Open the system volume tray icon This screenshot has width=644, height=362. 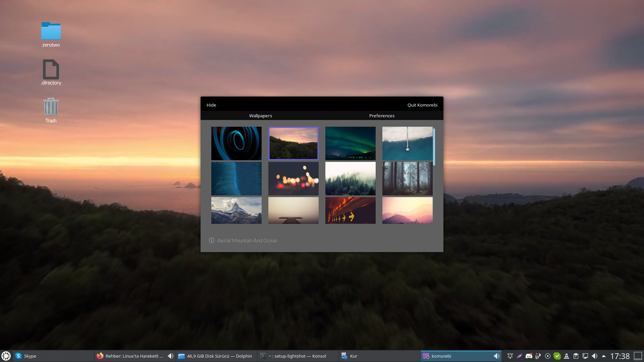click(x=595, y=356)
